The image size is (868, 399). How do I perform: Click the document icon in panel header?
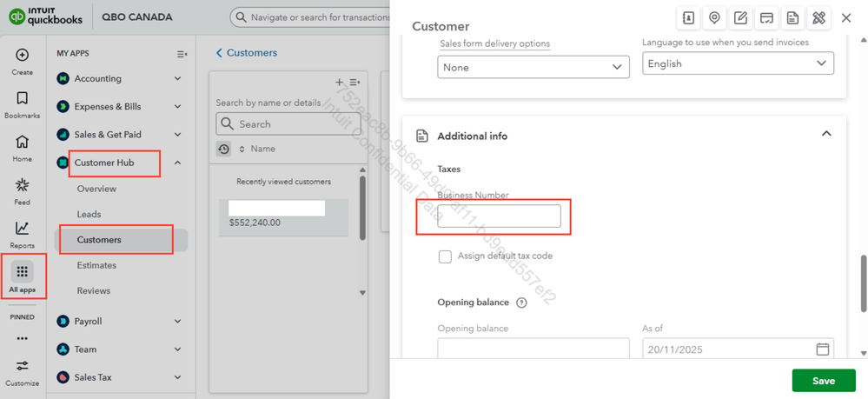pyautogui.click(x=792, y=17)
